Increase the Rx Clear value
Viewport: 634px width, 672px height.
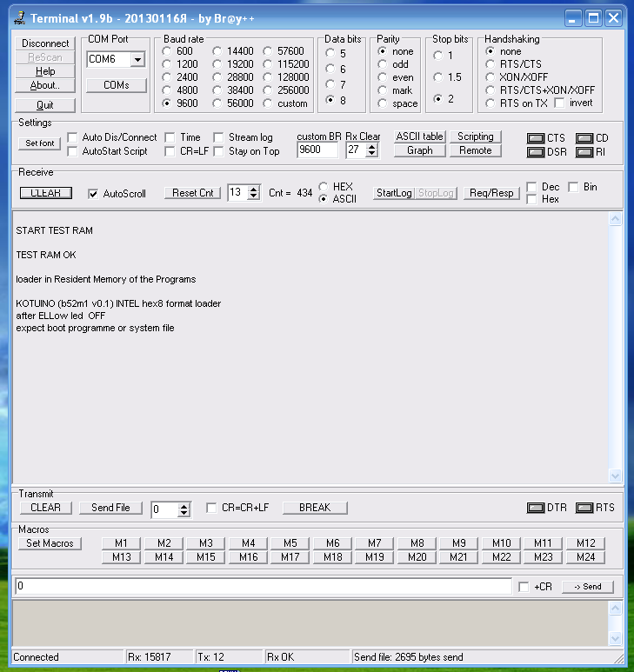(x=371, y=147)
